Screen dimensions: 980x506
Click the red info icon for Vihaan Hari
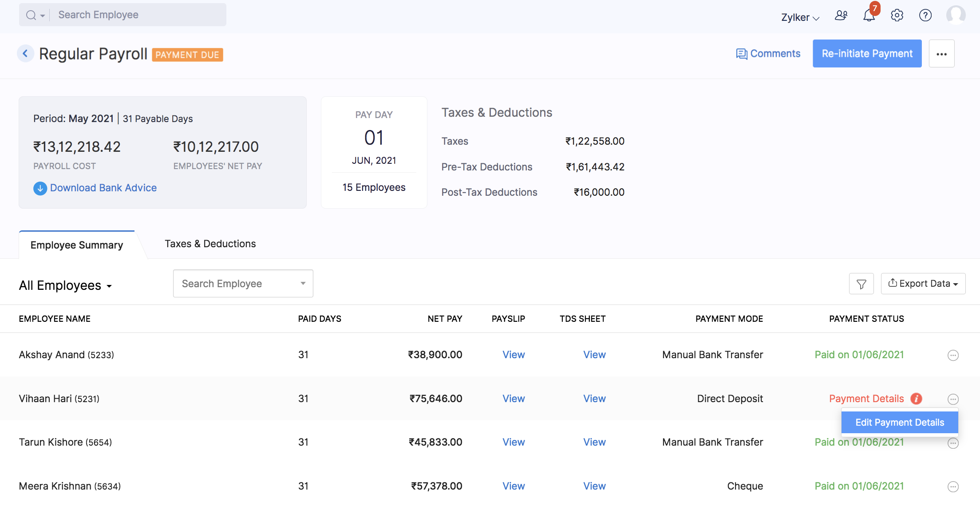point(916,399)
